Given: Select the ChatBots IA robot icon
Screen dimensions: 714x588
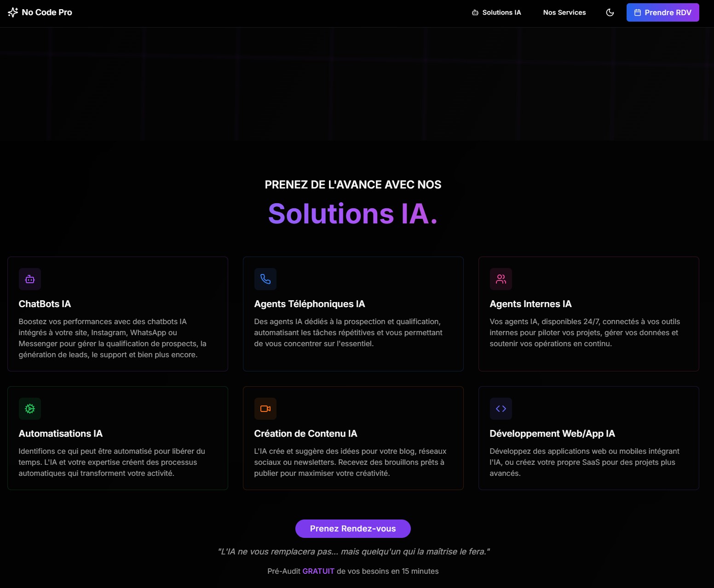Looking at the screenshot, I should pyautogui.click(x=29, y=279).
